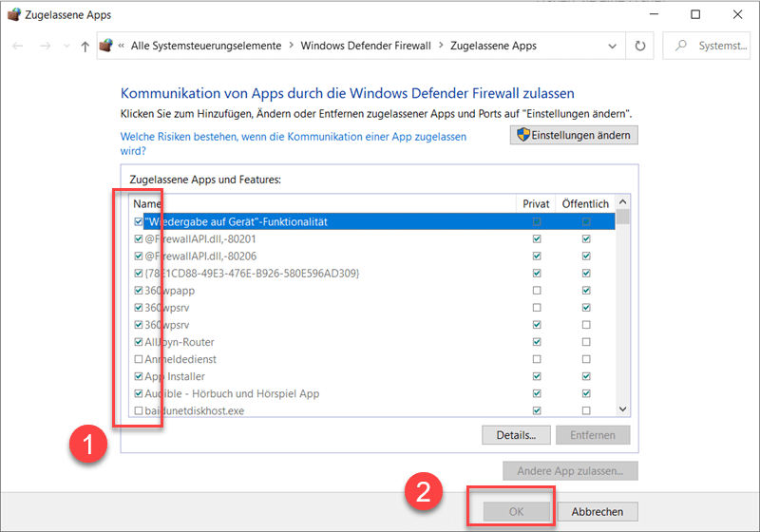Maximize the Zugelassene Apps window

[695, 14]
